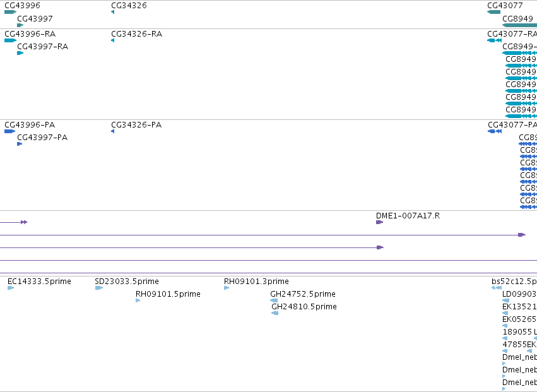Viewport: 537px width, 392px height.
Task: Click the SD23033.5prime EST glyph
Action: click(x=99, y=288)
